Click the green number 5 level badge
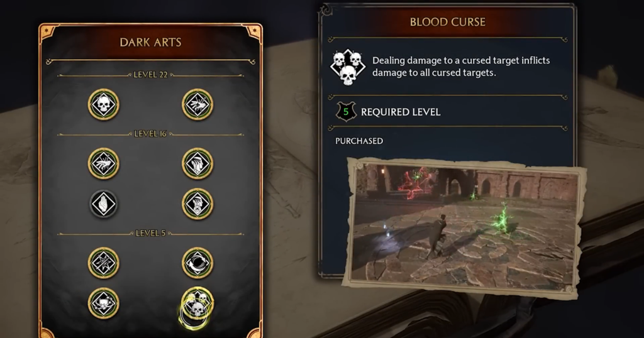Viewport: 644px width, 338px height. click(x=346, y=112)
